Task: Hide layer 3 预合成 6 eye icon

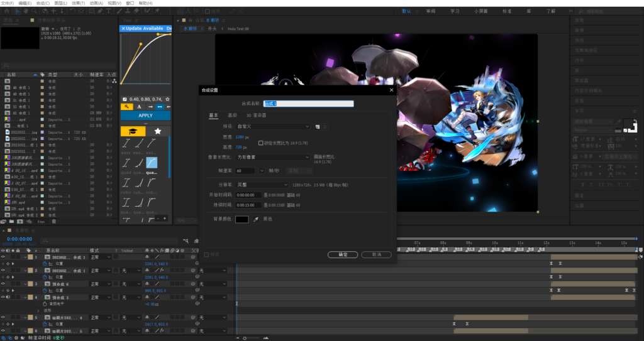Action: (x=3, y=284)
